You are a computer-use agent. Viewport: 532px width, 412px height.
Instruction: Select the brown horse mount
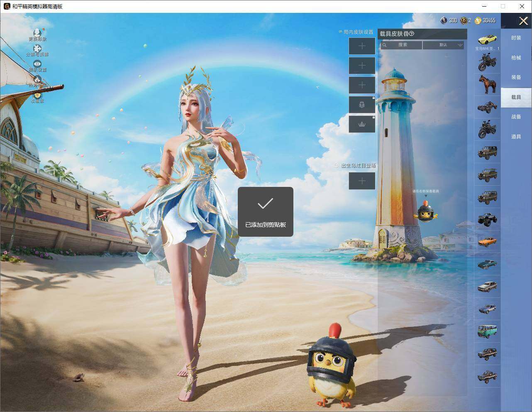[x=487, y=85]
